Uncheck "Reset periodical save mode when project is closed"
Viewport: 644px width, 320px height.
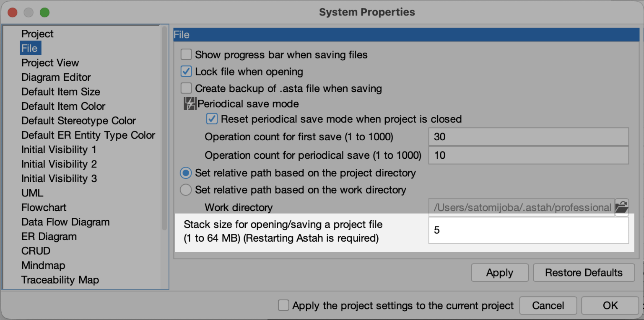click(212, 119)
